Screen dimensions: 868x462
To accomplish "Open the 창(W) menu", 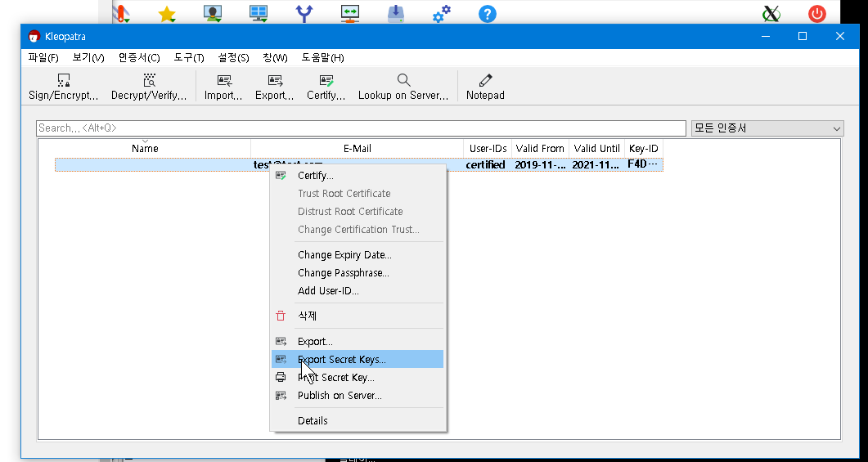I will click(x=275, y=57).
